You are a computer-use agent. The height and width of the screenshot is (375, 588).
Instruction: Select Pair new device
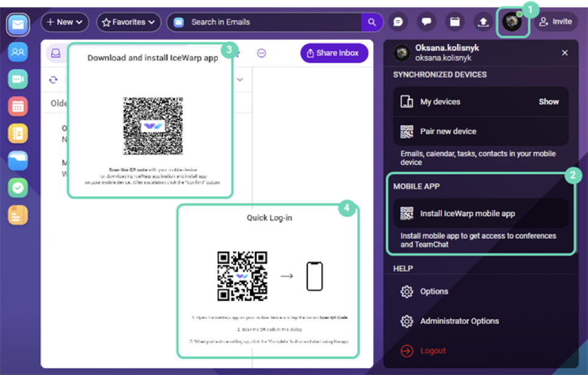481,131
